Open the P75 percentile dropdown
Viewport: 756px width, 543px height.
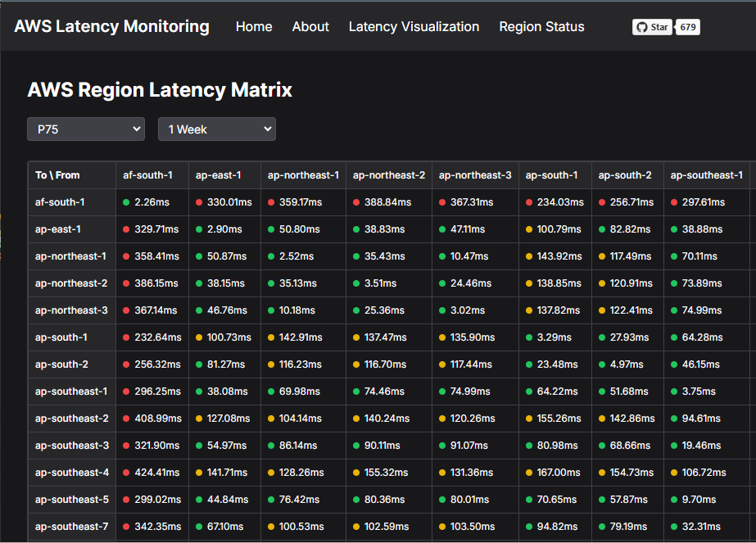click(x=86, y=129)
